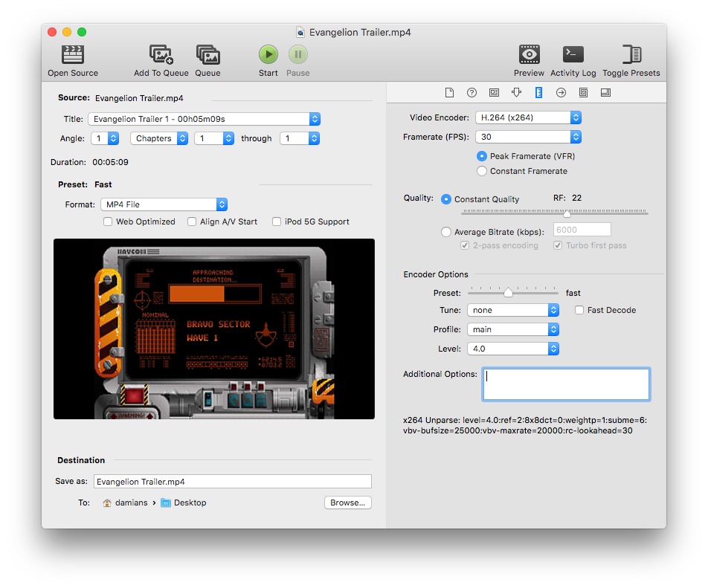708x588 pixels.
Task: Switch to the blank document inspector tab
Action: [449, 92]
